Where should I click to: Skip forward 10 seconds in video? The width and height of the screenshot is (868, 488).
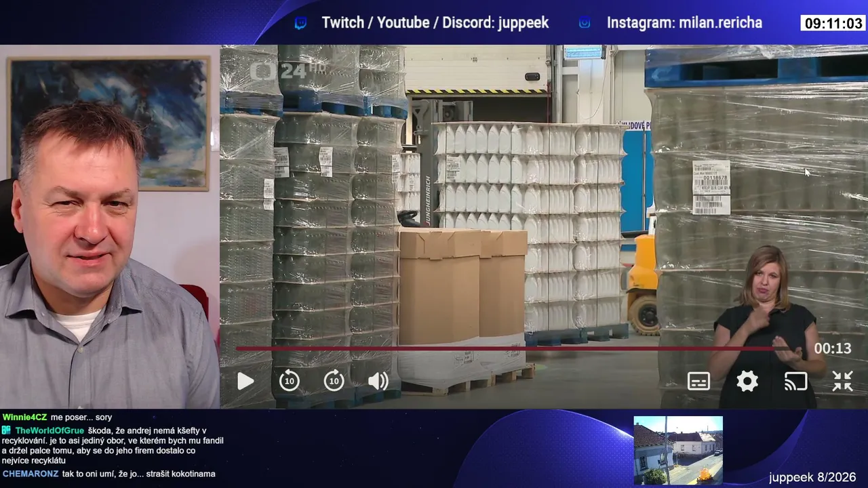tap(334, 381)
